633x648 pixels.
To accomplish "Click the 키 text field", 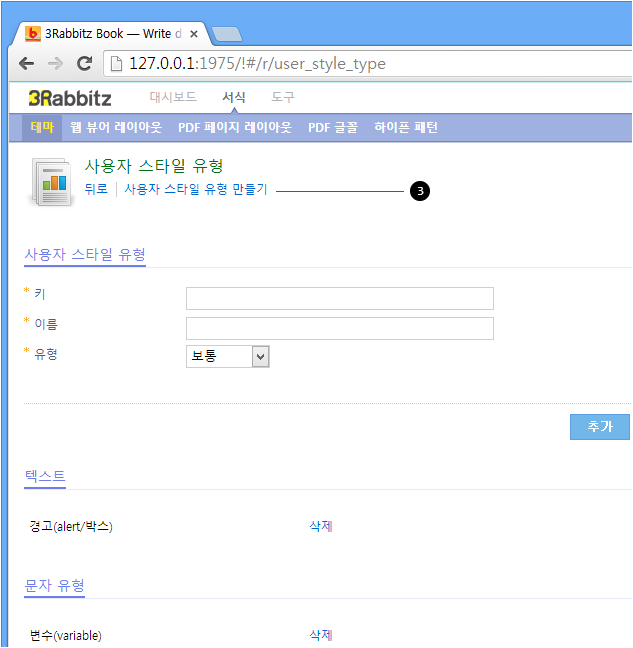I will [340, 298].
